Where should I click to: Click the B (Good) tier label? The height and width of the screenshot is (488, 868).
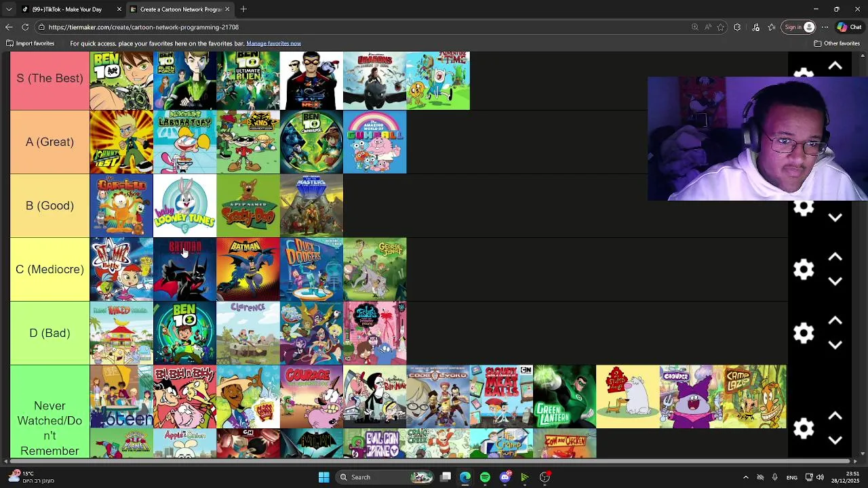(x=50, y=205)
